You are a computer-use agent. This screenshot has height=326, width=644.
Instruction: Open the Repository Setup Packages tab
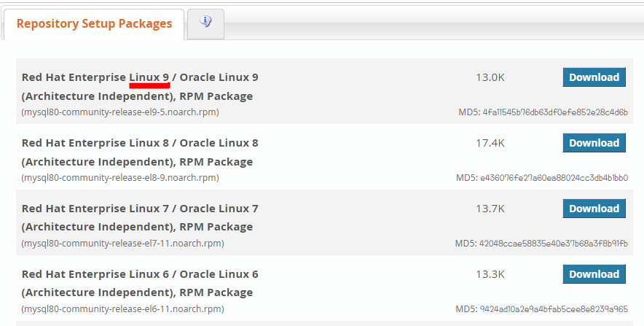94,24
